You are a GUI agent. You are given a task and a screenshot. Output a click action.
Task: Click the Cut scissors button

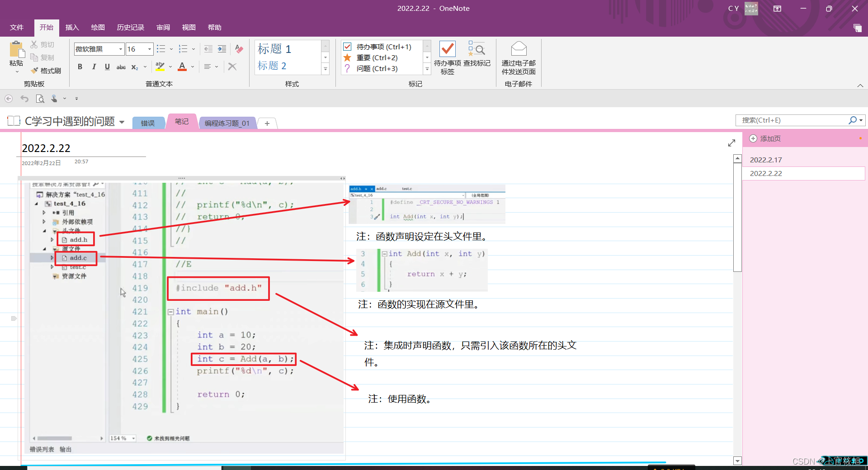42,44
